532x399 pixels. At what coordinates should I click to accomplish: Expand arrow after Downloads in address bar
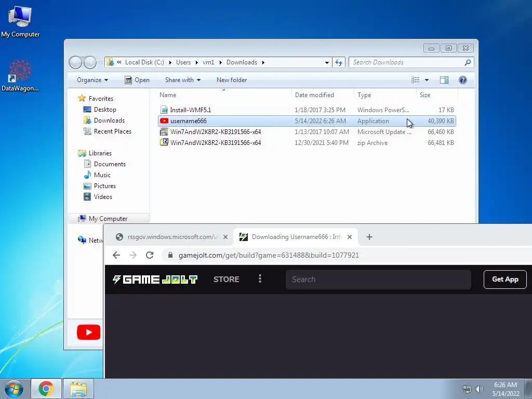(x=263, y=62)
